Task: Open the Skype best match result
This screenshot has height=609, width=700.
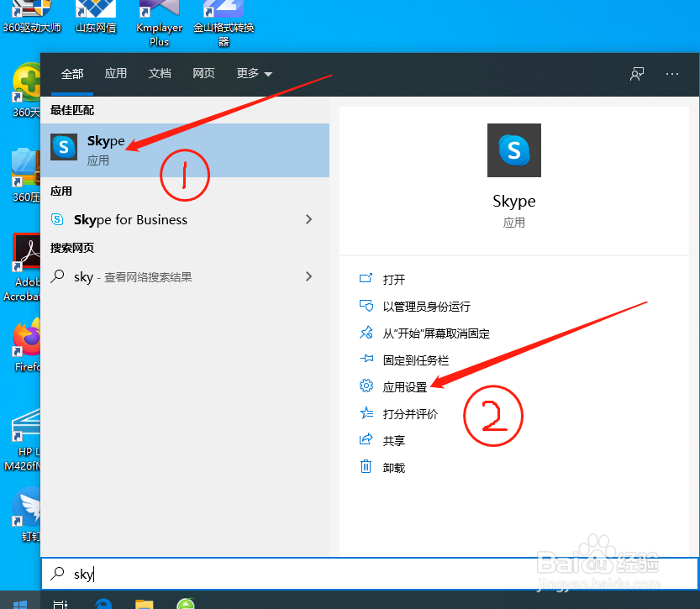Action: (185, 150)
